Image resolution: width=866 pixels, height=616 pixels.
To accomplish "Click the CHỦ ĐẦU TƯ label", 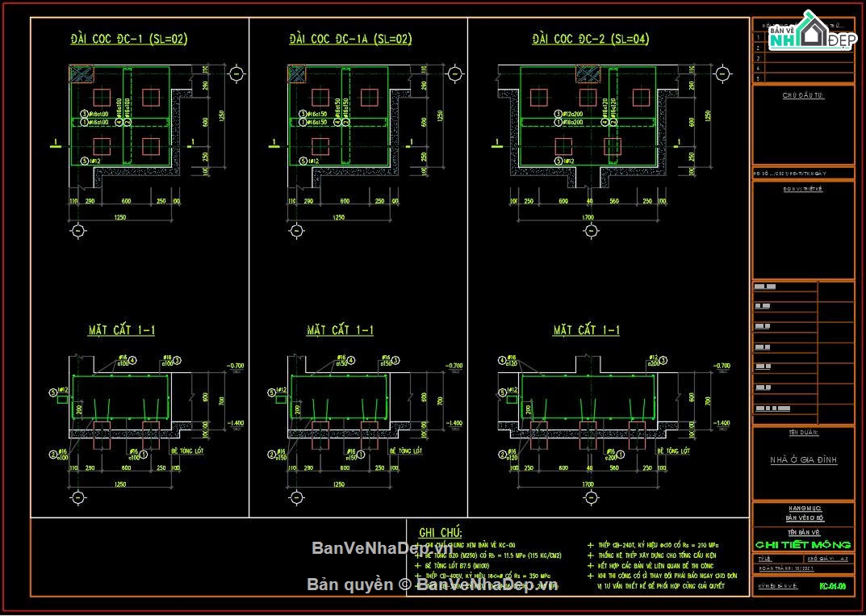I will 803,94.
